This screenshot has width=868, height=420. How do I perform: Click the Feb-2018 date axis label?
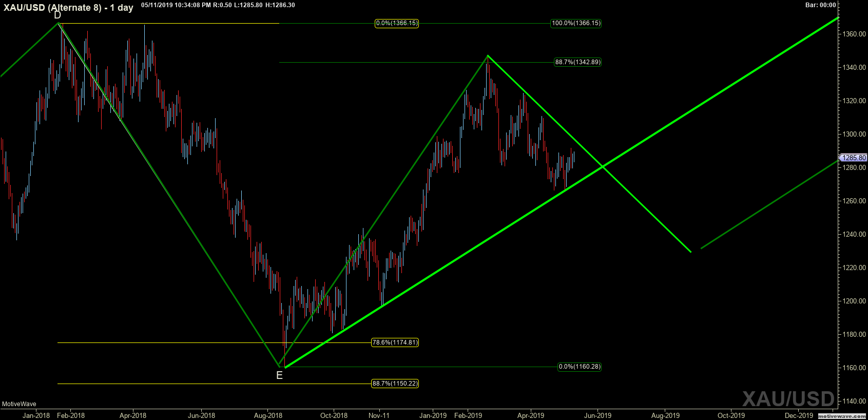tap(71, 415)
